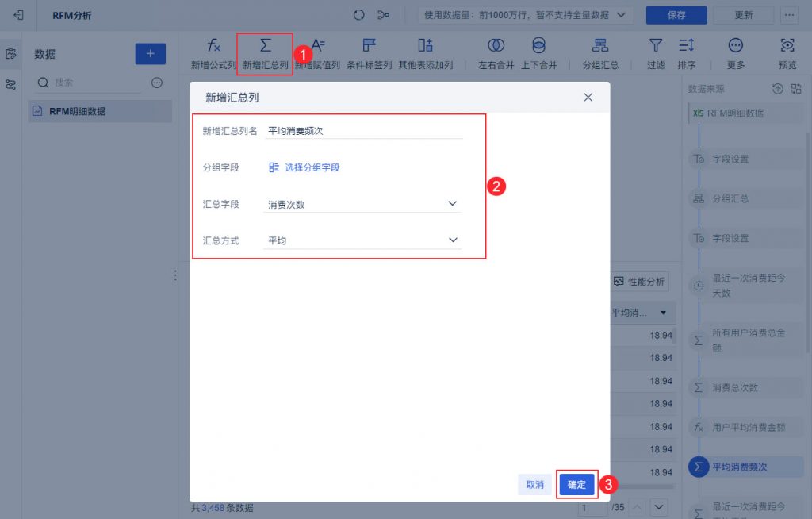Image resolution: width=812 pixels, height=519 pixels.
Task: Select 所有用户消费总金额 step
Action: tap(745, 340)
